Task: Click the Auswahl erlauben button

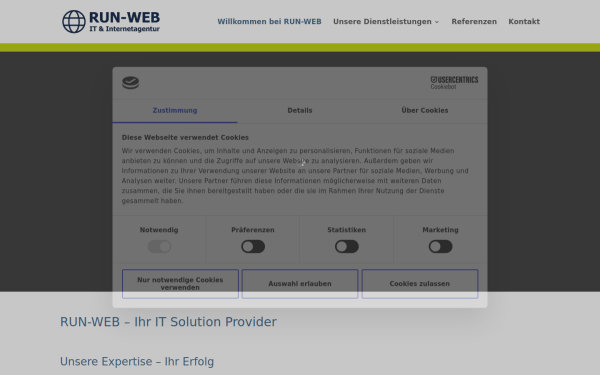Action: pyautogui.click(x=300, y=284)
